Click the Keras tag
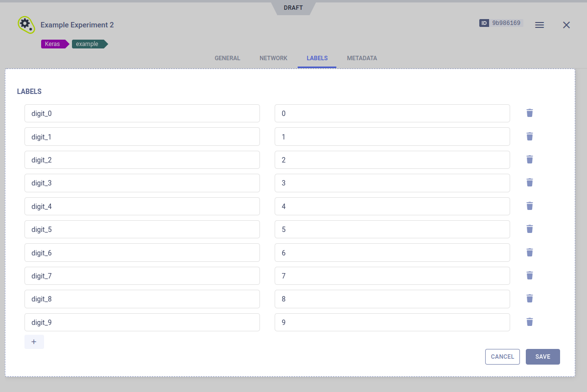This screenshot has width=587, height=392. click(53, 44)
